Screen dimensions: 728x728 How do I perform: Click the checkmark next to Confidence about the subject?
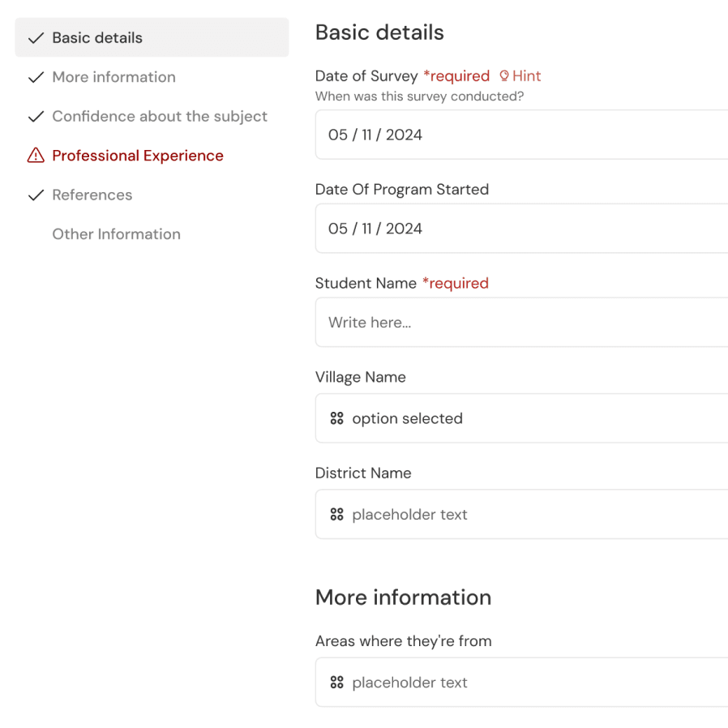pyautogui.click(x=36, y=117)
